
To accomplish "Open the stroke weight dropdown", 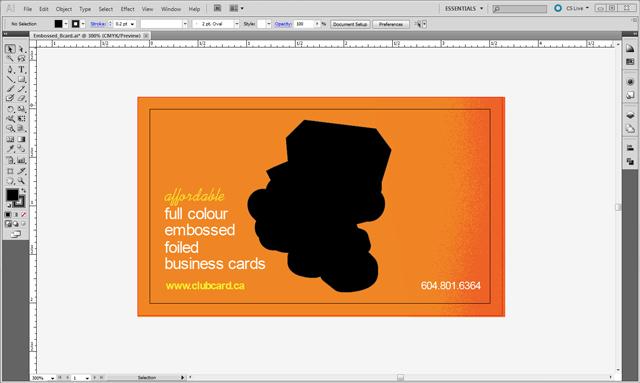I will tap(132, 24).
